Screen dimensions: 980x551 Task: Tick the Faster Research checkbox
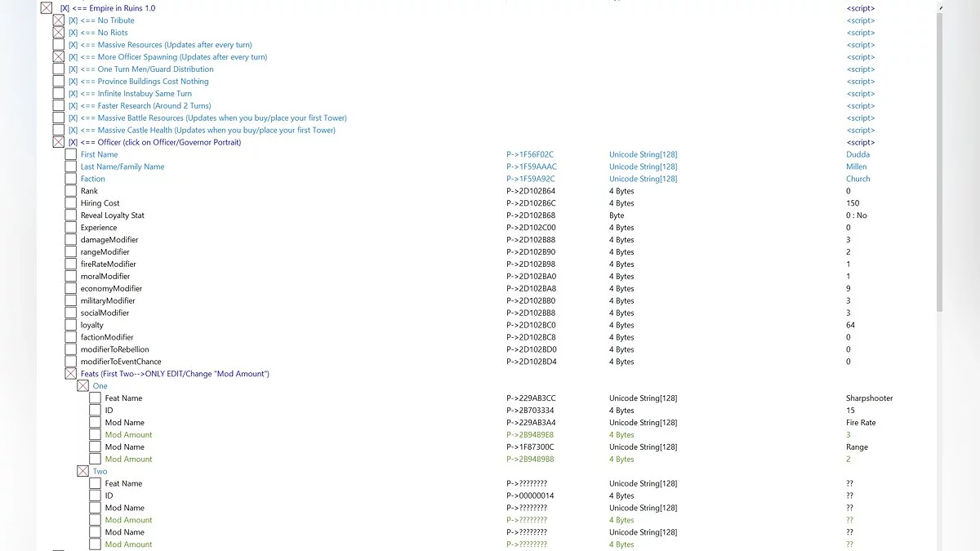tap(59, 105)
